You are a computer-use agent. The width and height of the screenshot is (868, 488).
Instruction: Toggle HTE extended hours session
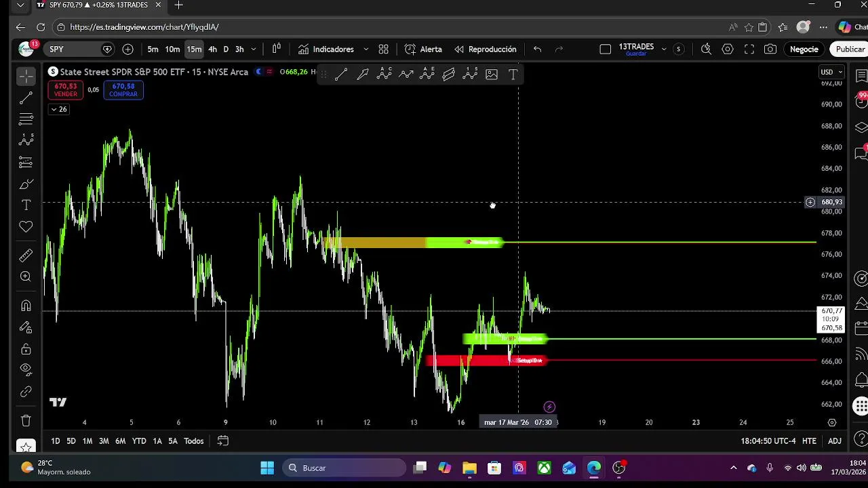(x=809, y=441)
